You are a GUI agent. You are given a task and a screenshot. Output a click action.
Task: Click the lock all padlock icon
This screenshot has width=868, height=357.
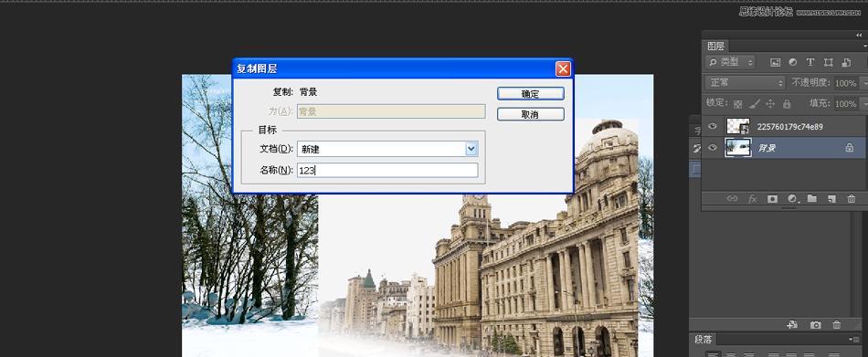[787, 103]
